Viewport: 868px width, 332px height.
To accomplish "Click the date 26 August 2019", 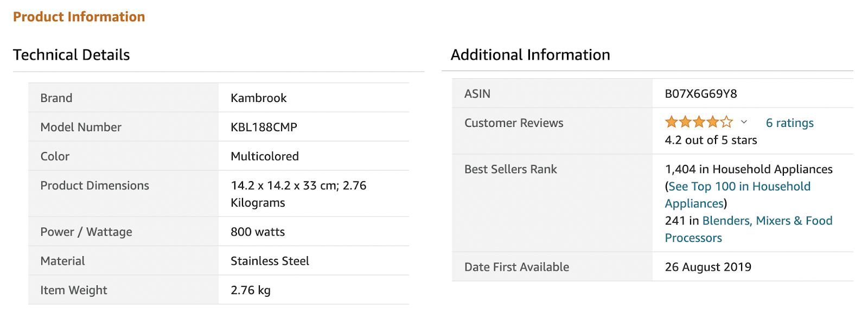I will [x=707, y=267].
